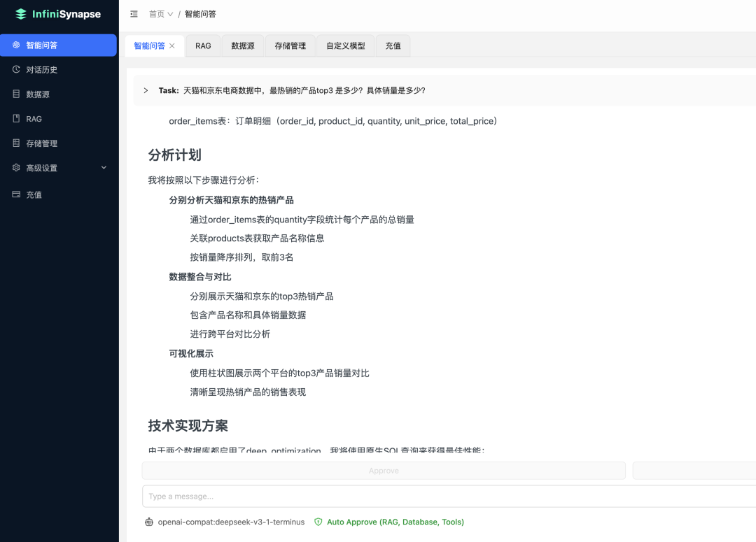
Task: Click the robot model icon
Action: [x=149, y=522]
